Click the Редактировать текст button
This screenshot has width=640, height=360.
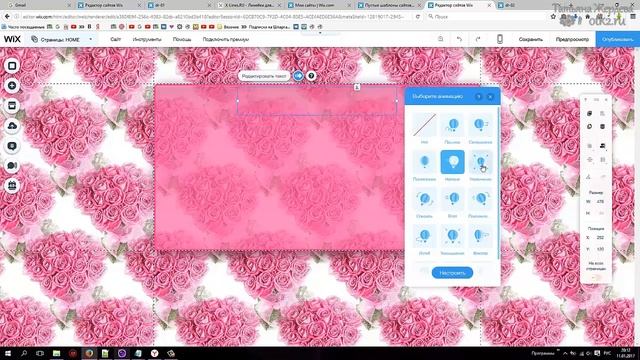tap(264, 76)
